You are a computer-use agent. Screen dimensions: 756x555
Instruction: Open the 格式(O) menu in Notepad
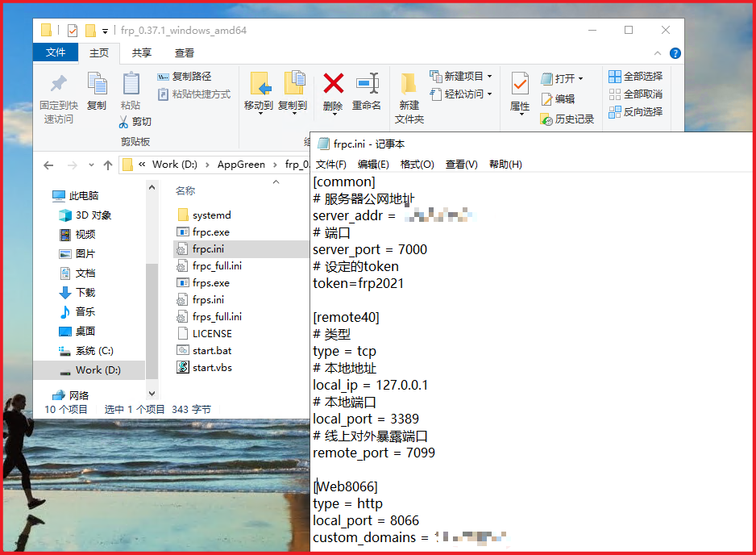click(x=417, y=164)
